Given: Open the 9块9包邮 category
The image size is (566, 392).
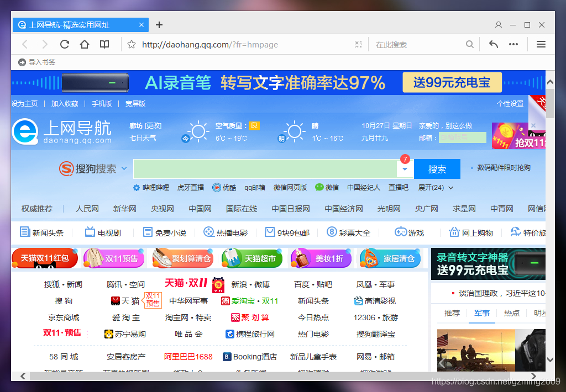Looking at the screenshot, I should 287,232.
